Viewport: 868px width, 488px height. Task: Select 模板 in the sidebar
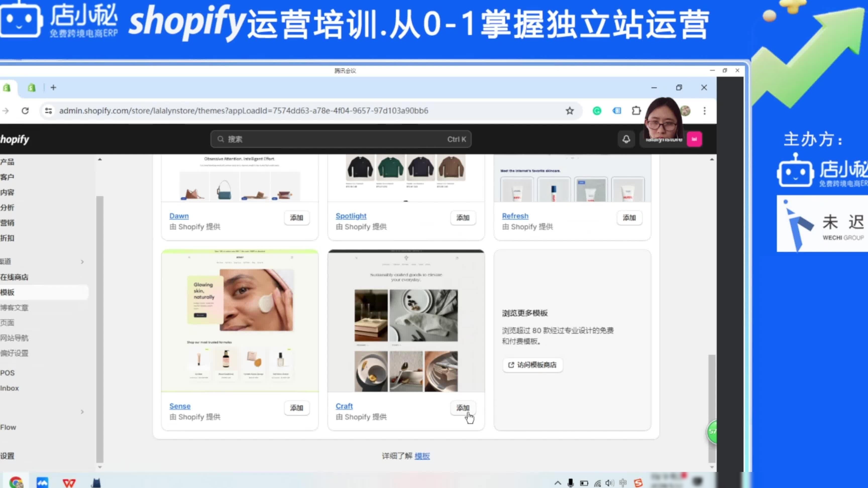(x=44, y=292)
